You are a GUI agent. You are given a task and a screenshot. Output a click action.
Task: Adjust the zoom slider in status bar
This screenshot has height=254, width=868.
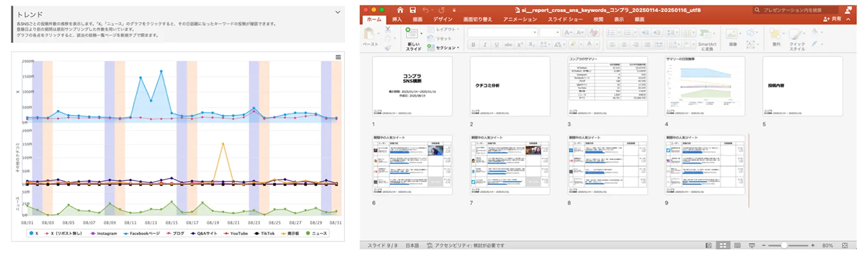coord(784,245)
